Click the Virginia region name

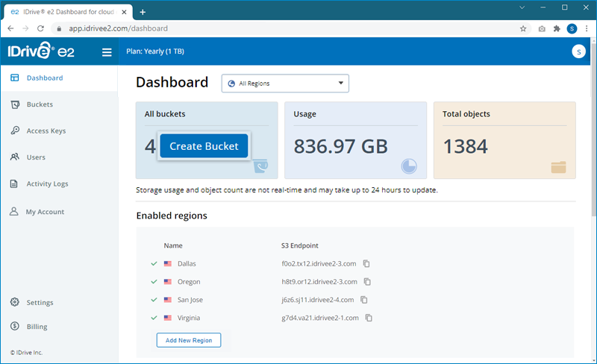(189, 318)
